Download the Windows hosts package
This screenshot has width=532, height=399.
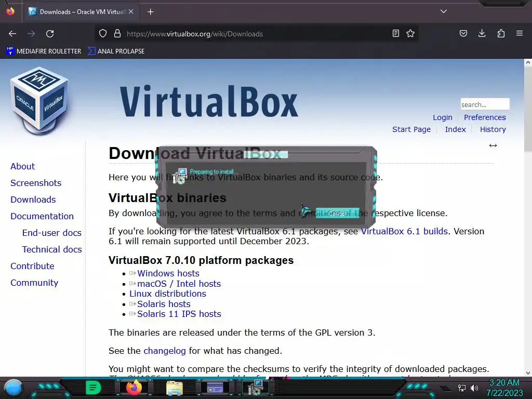(168, 273)
